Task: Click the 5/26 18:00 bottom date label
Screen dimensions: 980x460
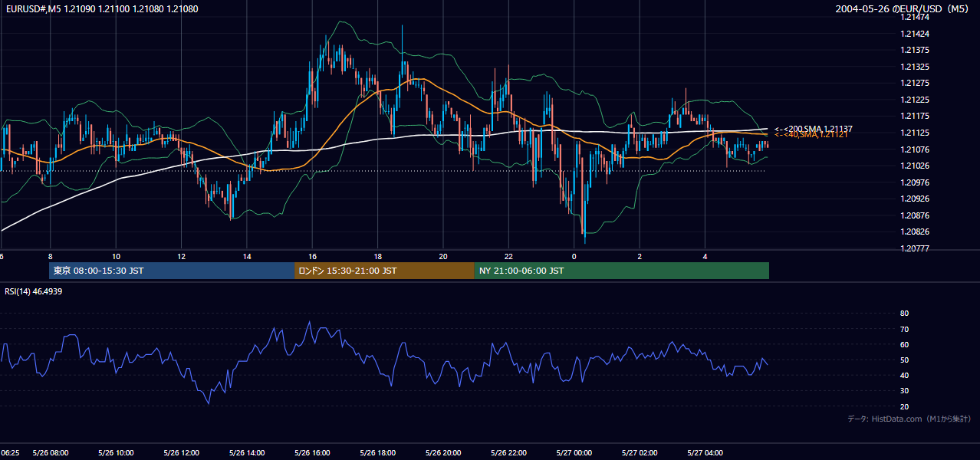Action: point(378,452)
